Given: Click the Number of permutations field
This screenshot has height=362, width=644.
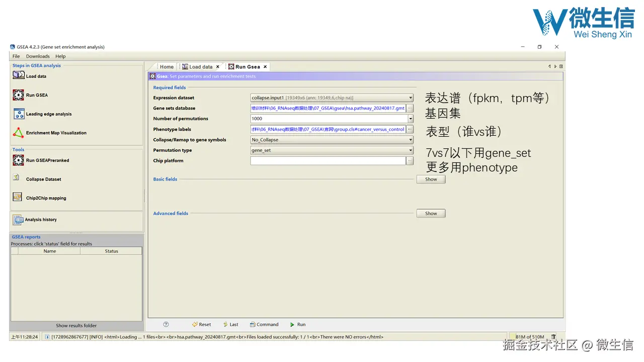Looking at the screenshot, I should [329, 119].
